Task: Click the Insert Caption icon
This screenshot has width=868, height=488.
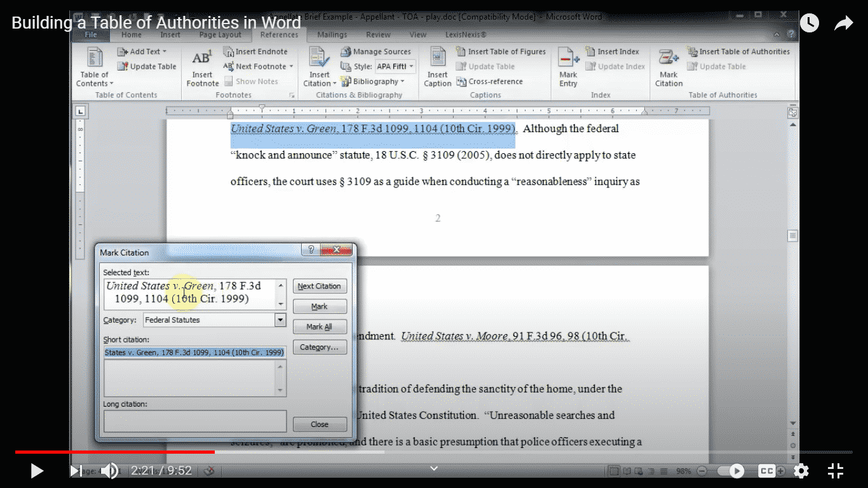Action: (x=437, y=66)
